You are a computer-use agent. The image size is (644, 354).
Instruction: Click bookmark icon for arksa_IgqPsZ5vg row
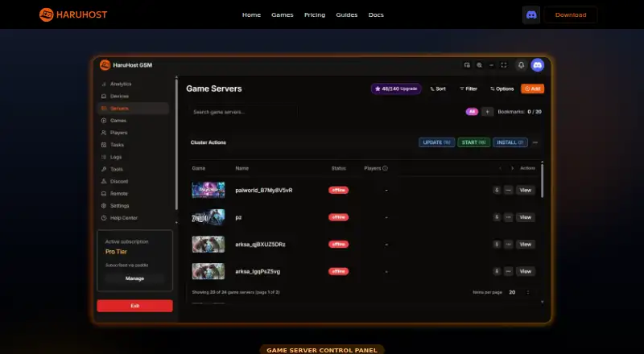pyautogui.click(x=497, y=271)
